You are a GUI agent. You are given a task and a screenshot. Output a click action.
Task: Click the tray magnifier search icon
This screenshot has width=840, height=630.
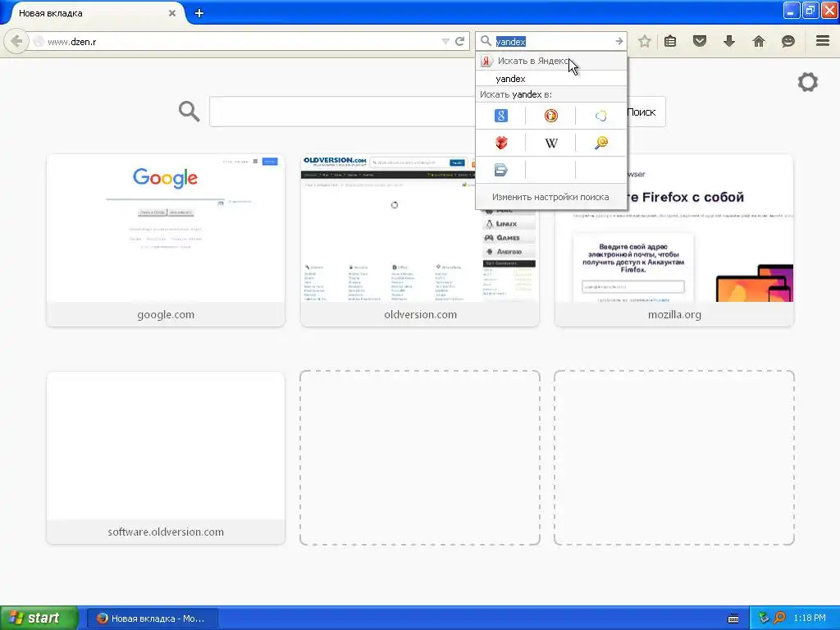[779, 618]
